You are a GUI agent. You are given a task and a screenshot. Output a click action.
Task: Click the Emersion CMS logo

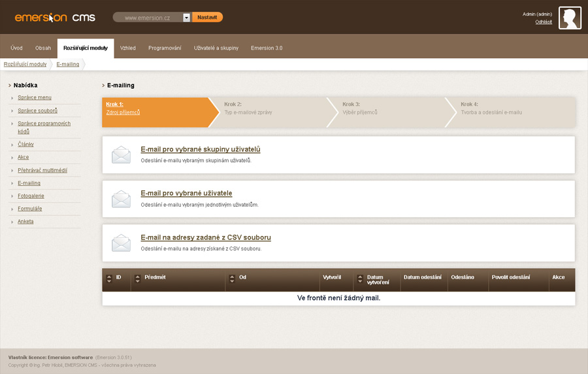(55, 18)
